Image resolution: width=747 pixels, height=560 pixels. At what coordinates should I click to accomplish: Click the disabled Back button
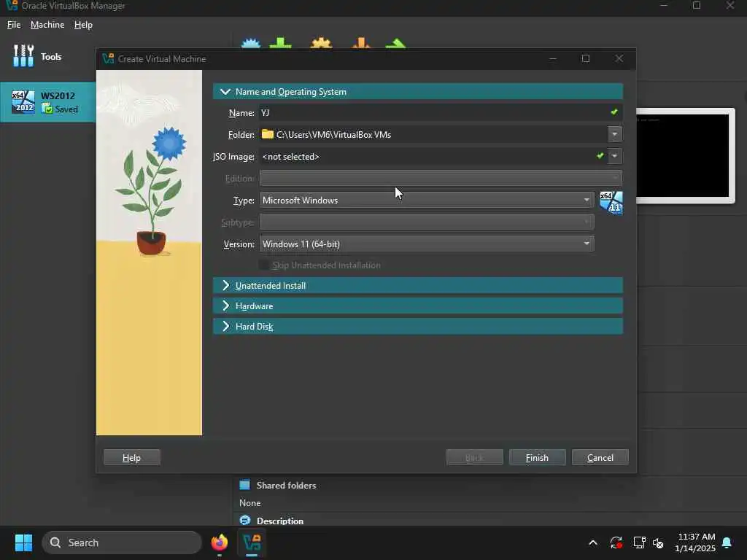tap(474, 457)
